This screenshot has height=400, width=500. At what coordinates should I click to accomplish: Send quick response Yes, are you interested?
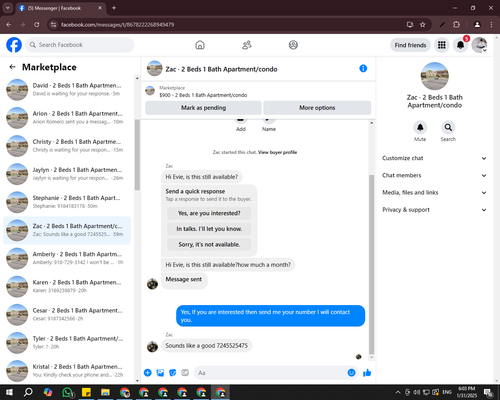pyautogui.click(x=209, y=213)
